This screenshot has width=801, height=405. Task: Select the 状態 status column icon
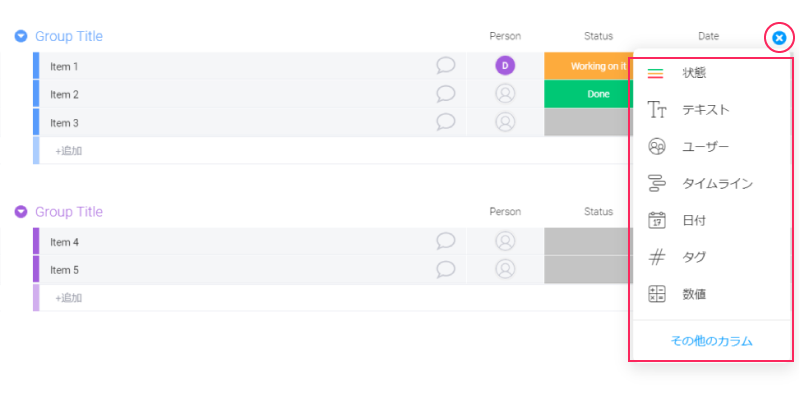point(656,73)
